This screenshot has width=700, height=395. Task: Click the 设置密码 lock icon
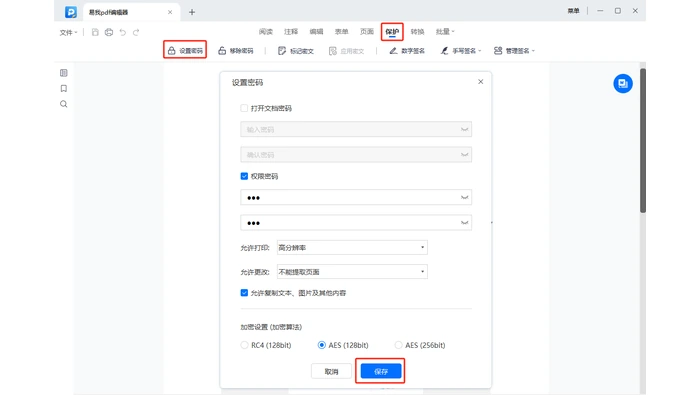point(171,51)
